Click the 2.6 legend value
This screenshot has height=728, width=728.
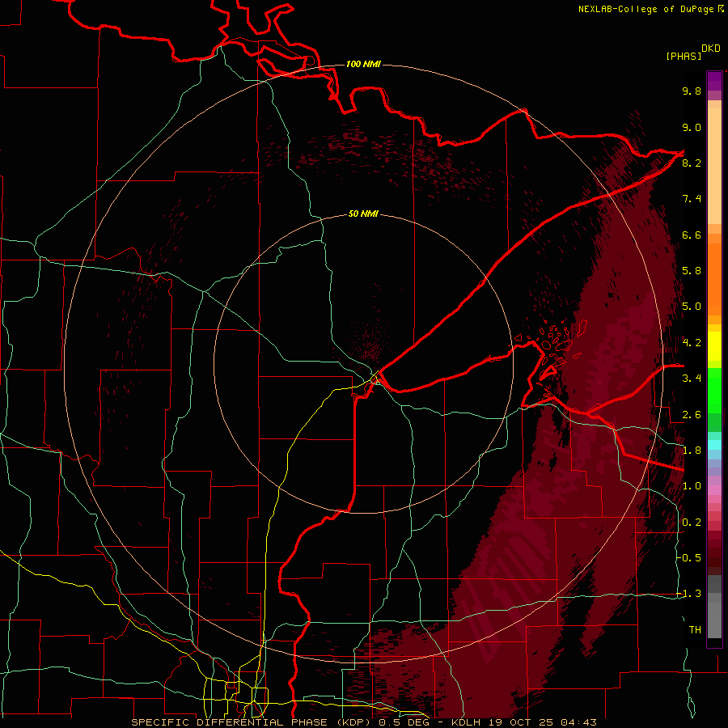tap(692, 415)
